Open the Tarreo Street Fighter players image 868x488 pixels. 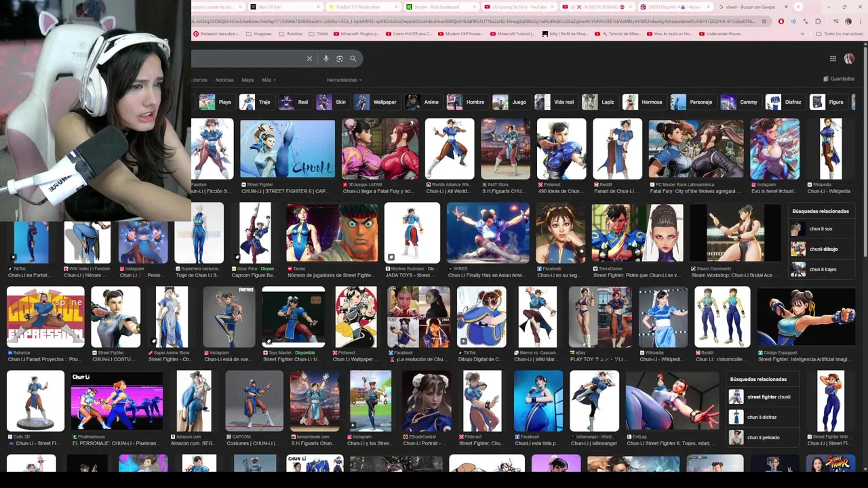332,232
